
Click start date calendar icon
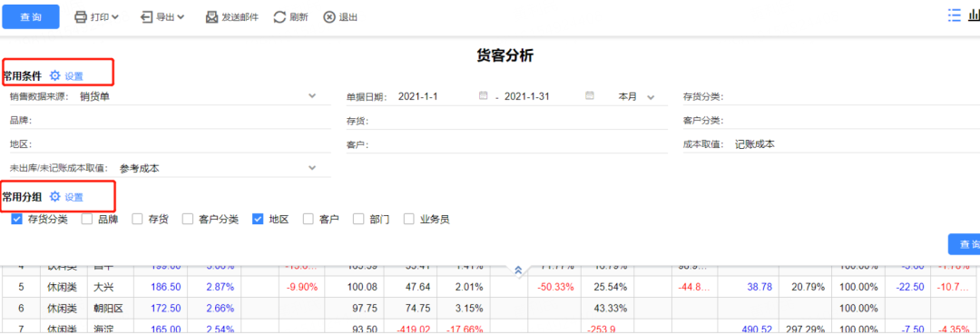coord(483,96)
